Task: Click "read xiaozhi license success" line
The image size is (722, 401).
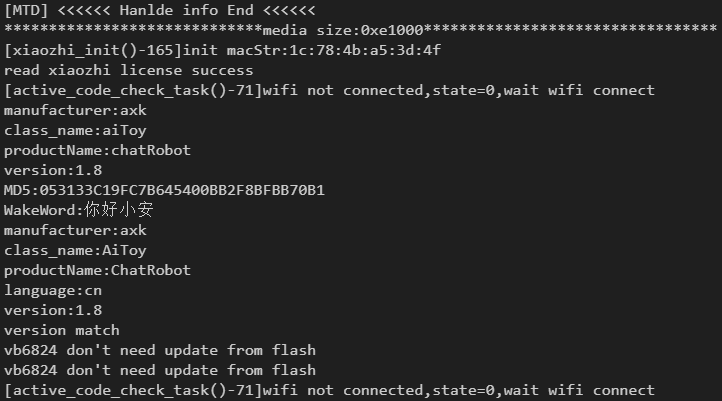Action: (129, 70)
